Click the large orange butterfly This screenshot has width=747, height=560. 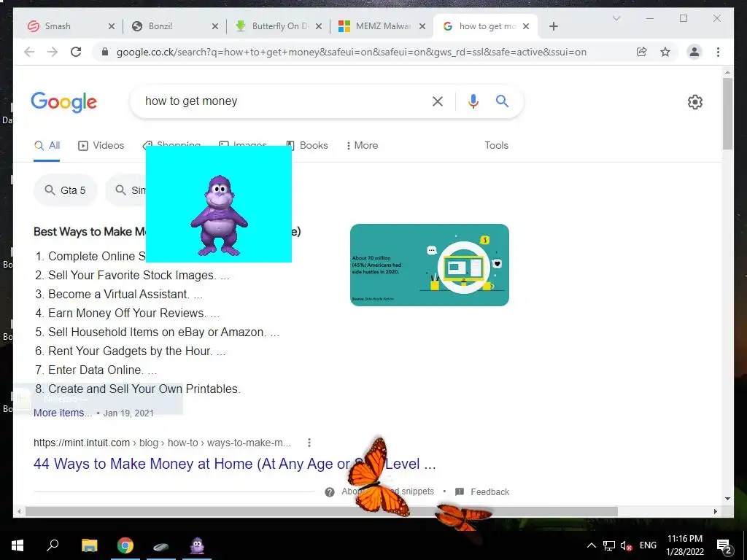coord(379,477)
